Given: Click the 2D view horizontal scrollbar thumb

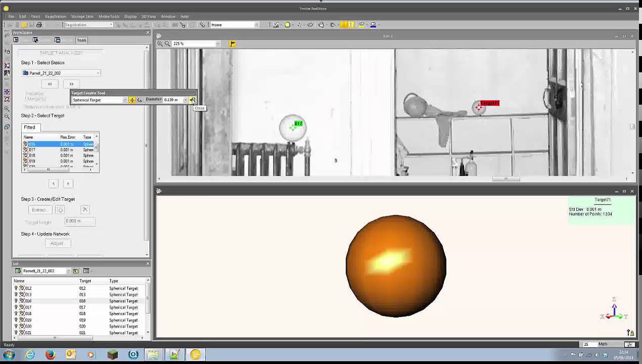Looking at the screenshot, I should click(x=506, y=178).
